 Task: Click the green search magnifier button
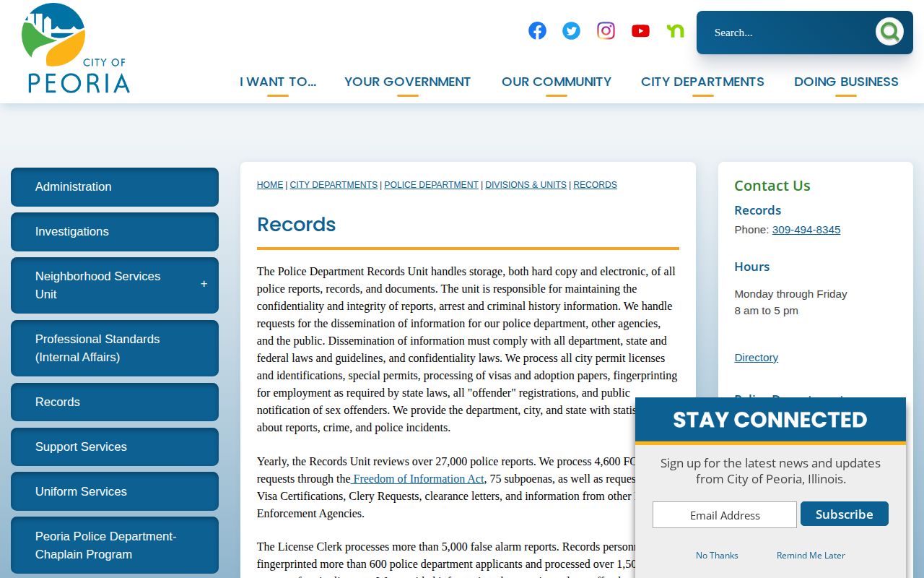(x=889, y=32)
